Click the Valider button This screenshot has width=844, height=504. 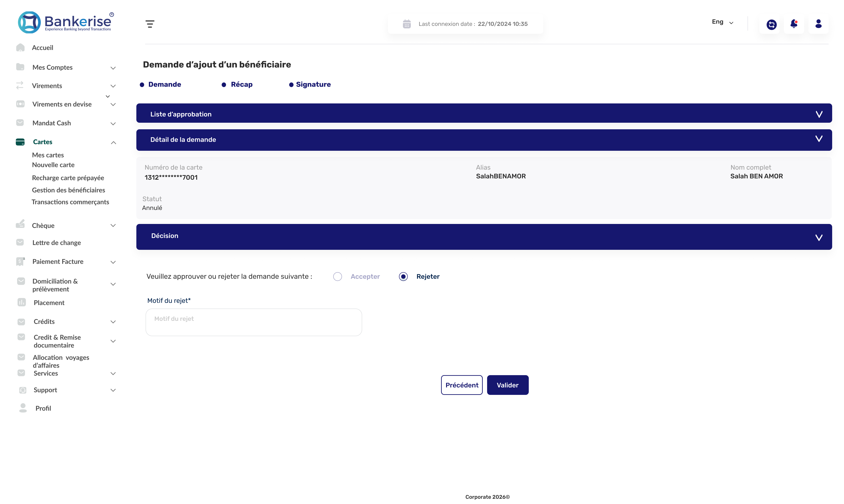[508, 385]
